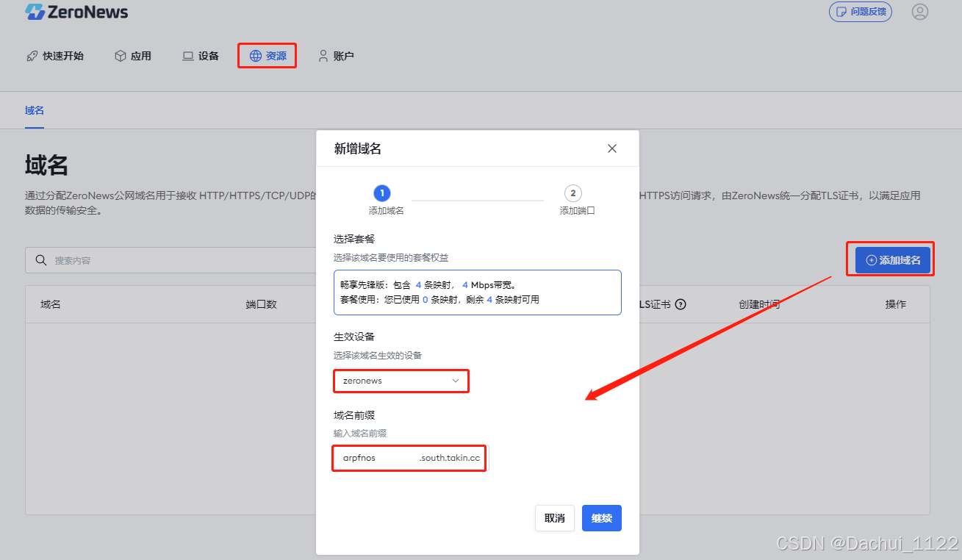Screen dimensions: 962x560
Task: Click the 操作 column header
Action: click(896, 304)
